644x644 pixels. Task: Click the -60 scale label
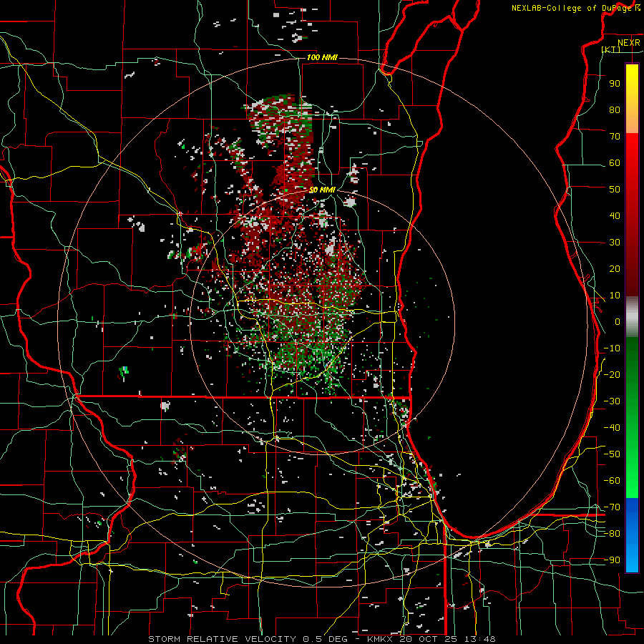[612, 481]
